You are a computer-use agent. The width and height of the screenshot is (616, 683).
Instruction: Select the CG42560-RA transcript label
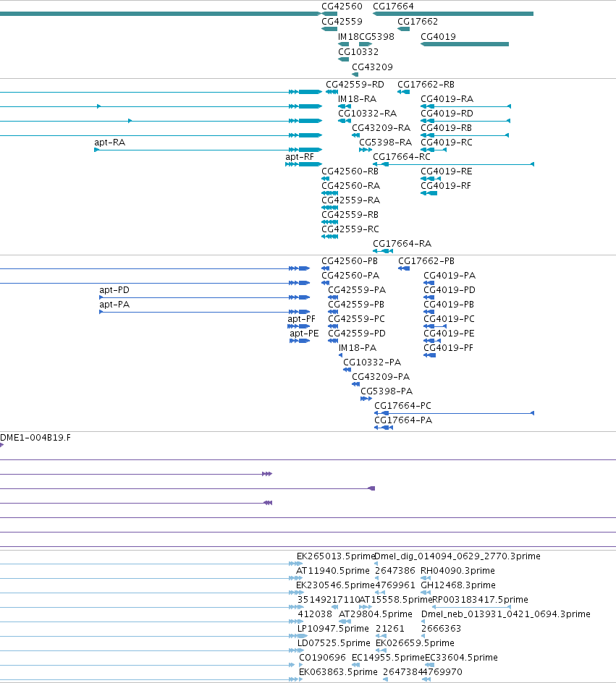click(x=350, y=186)
